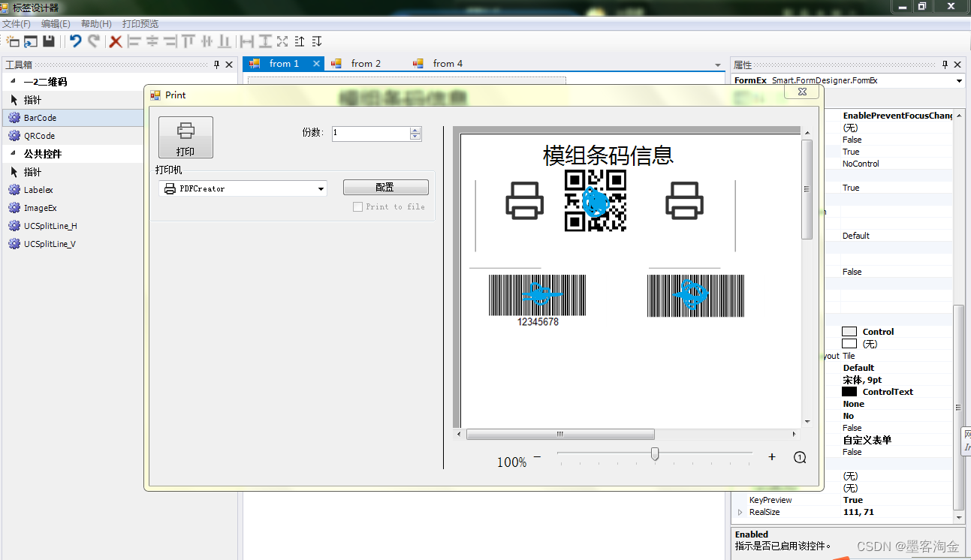The height and width of the screenshot is (560, 971).
Task: Click the 自定义表单 property value
Action: click(x=867, y=440)
